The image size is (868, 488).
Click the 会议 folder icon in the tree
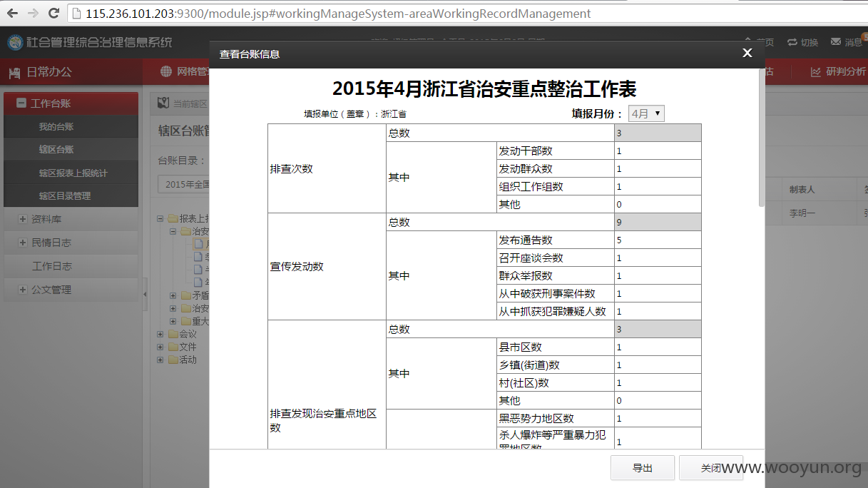172,334
